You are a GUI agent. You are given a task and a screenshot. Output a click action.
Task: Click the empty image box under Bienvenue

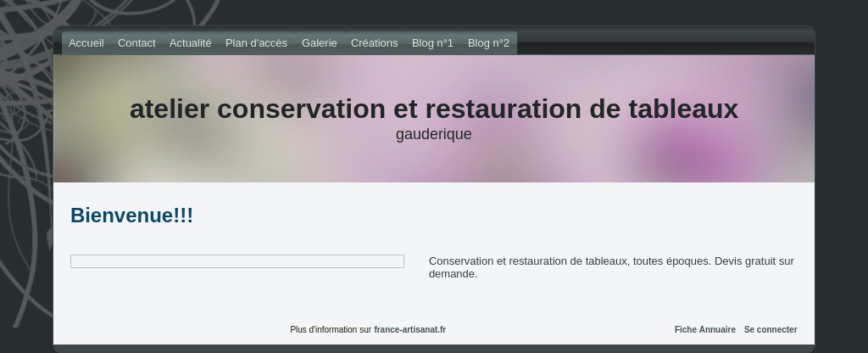[x=237, y=261]
